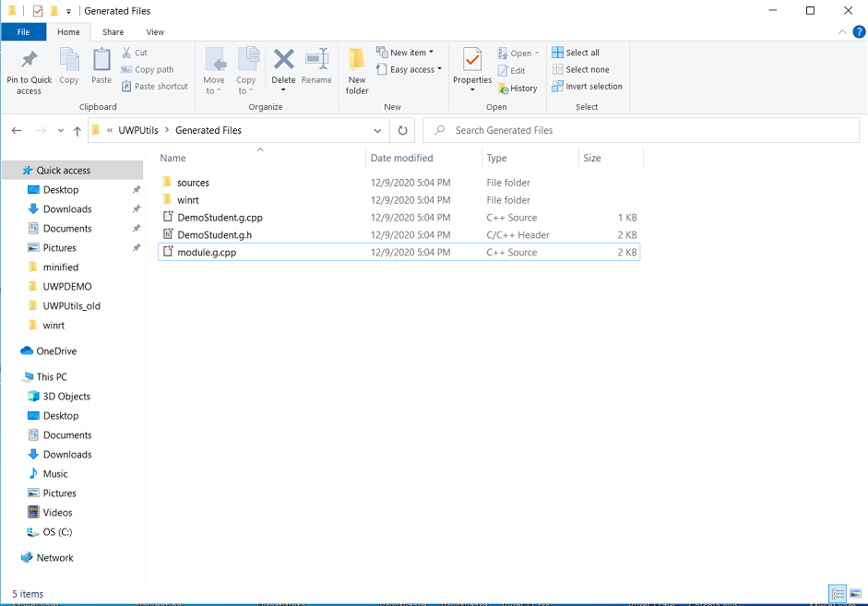Click Invert selection
The image size is (868, 606).
(588, 87)
